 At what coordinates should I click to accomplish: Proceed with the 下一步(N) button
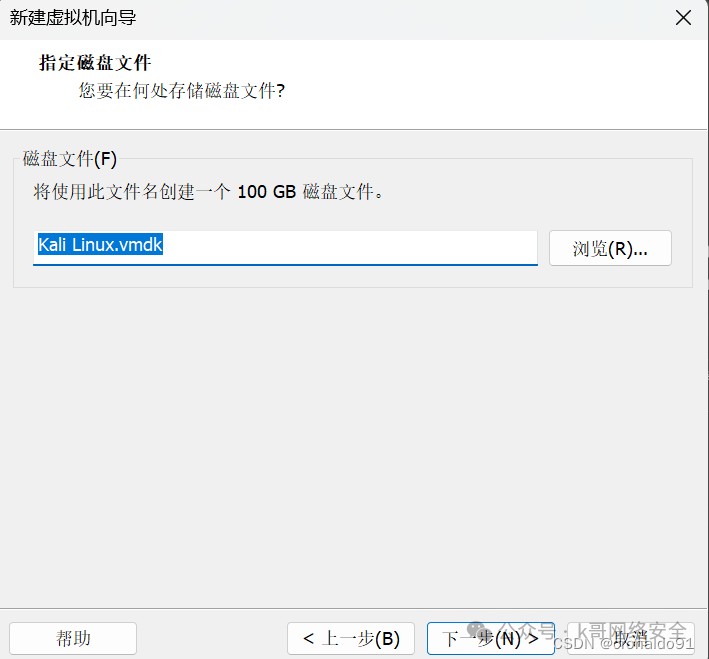(490, 638)
